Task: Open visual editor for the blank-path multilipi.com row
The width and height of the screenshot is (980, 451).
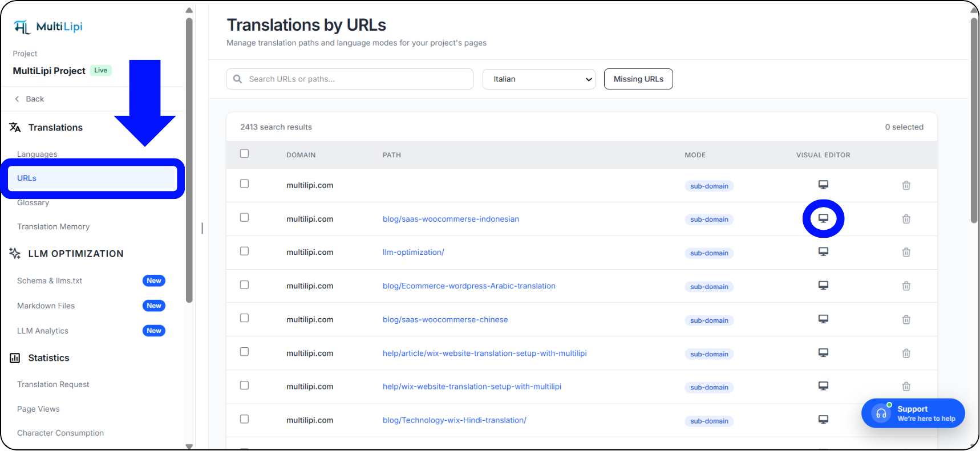Action: tap(823, 185)
